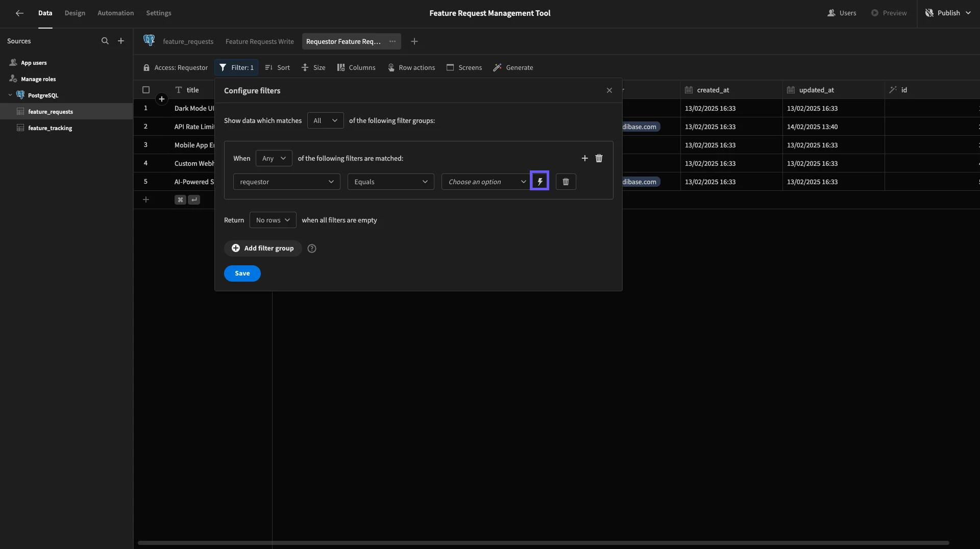Open the filter group help icon
The width and height of the screenshot is (980, 549).
click(312, 248)
